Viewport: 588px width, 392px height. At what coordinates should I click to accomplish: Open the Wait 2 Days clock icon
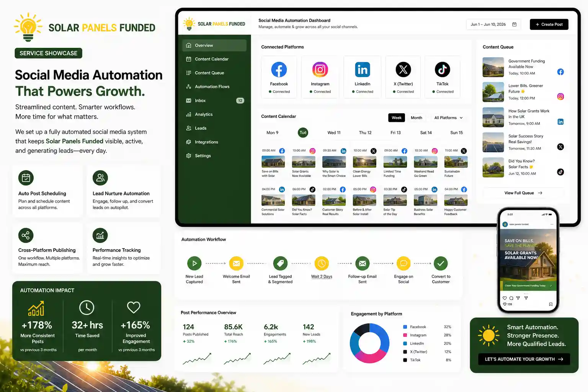click(x=322, y=263)
